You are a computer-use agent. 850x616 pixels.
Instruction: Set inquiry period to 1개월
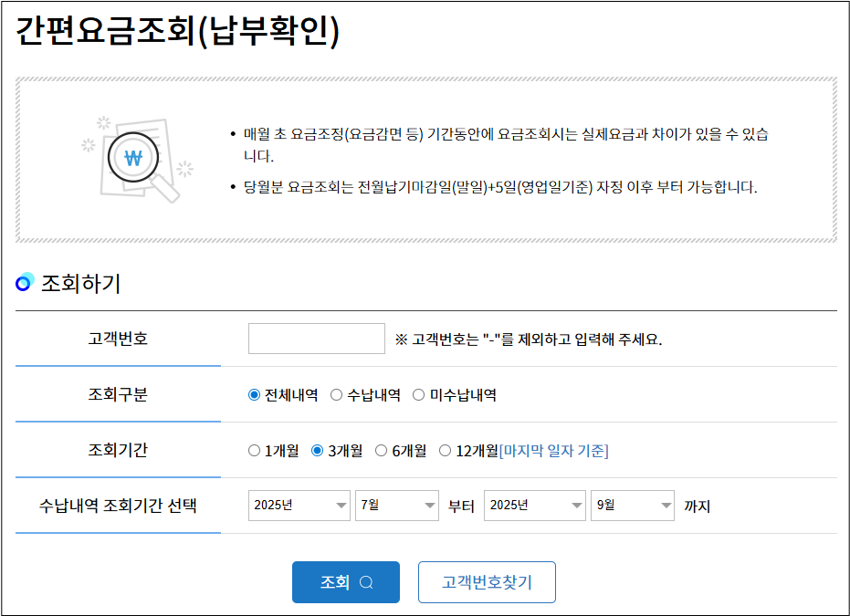pos(255,450)
